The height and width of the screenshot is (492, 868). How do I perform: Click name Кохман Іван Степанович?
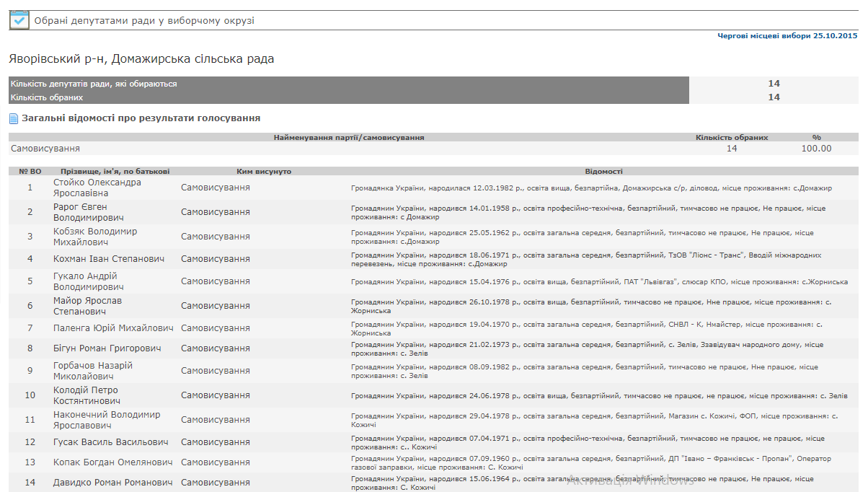109,259
